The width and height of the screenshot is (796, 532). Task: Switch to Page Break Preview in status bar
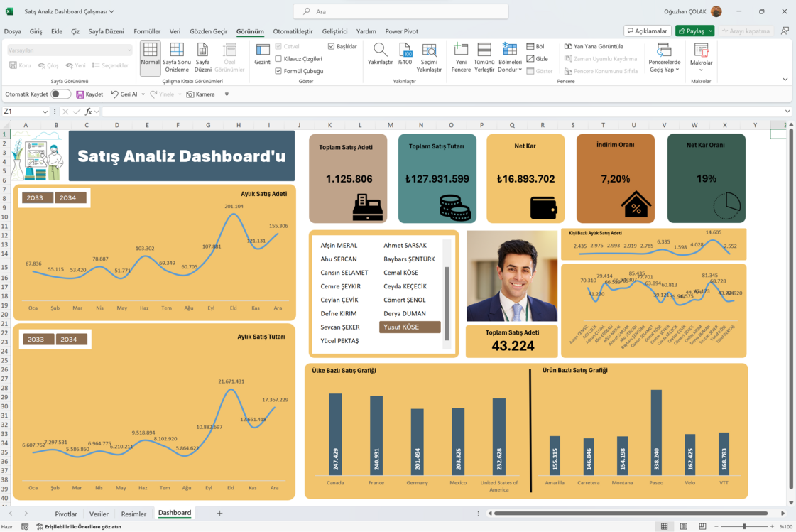(x=702, y=526)
